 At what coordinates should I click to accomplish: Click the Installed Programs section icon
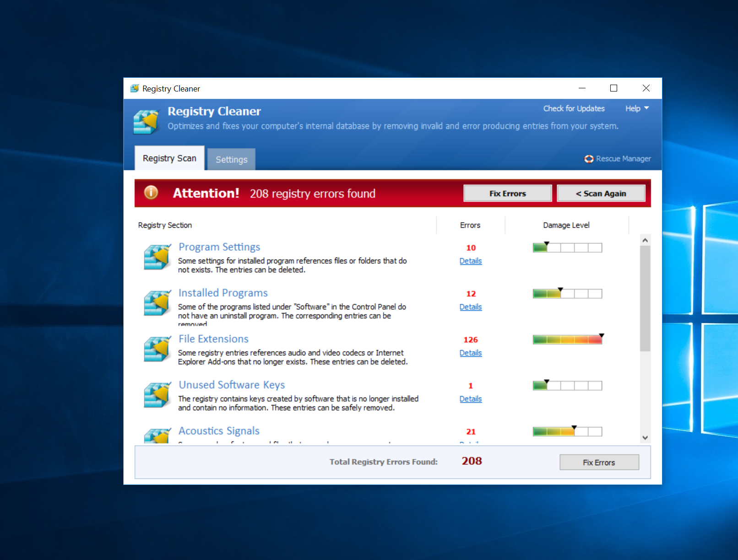(157, 303)
